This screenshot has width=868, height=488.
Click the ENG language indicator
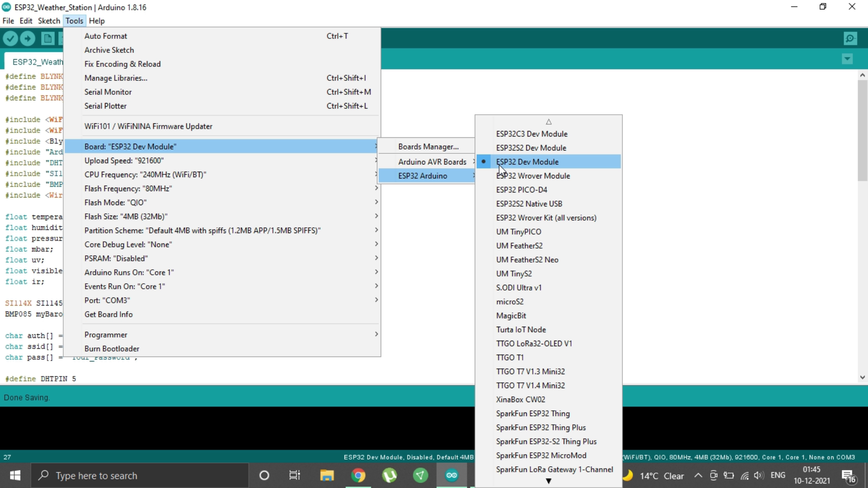778,475
